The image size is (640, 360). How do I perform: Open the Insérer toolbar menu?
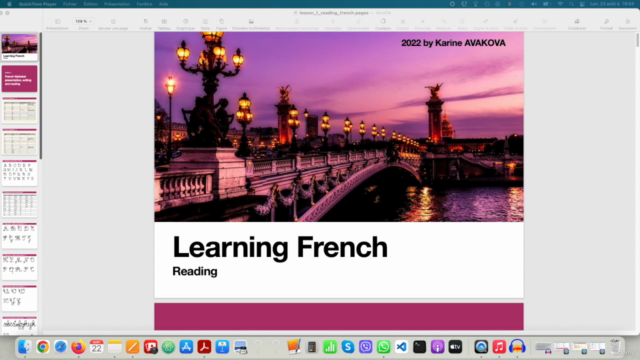point(145,24)
